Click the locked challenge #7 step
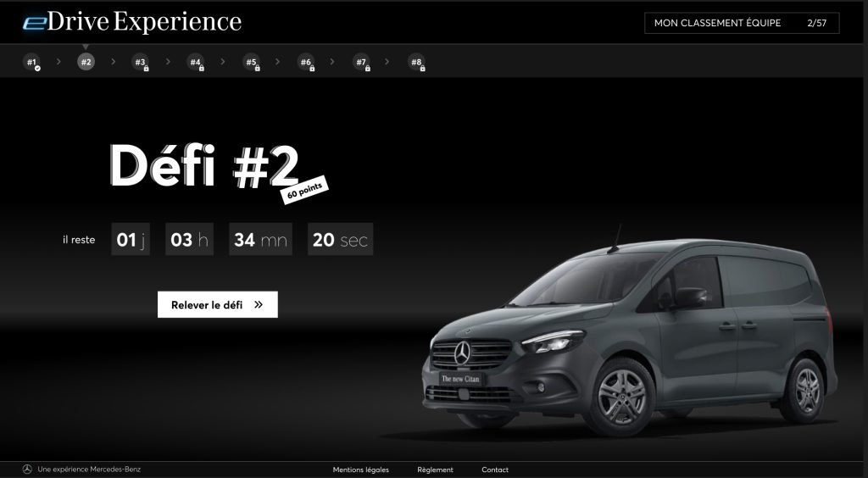This screenshot has height=478, width=868. click(x=361, y=62)
